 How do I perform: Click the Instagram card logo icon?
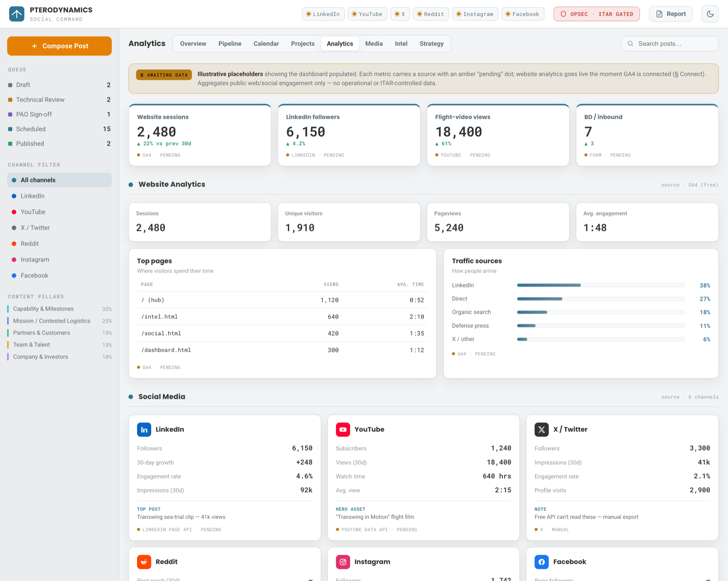343,562
